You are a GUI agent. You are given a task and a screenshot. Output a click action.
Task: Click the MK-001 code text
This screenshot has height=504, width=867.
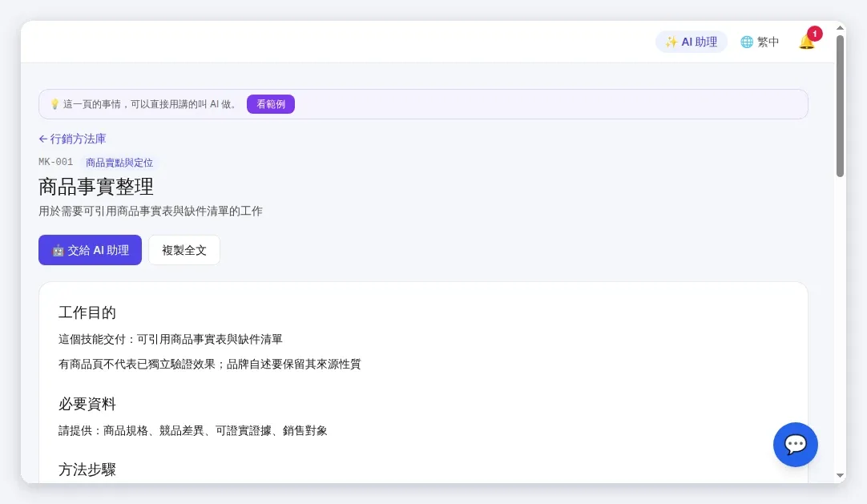tap(56, 162)
